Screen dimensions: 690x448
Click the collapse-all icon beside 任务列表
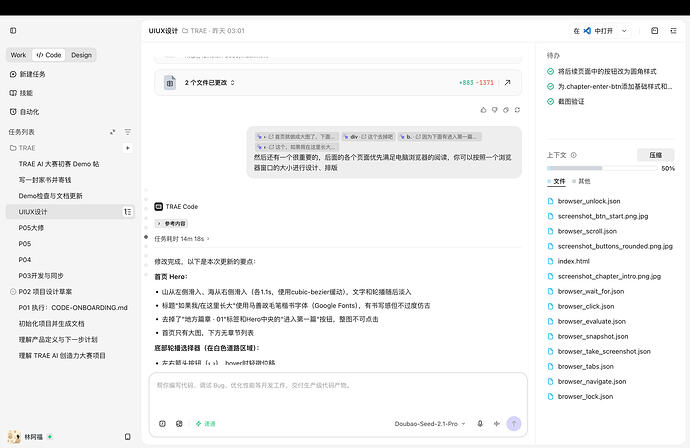tap(113, 132)
